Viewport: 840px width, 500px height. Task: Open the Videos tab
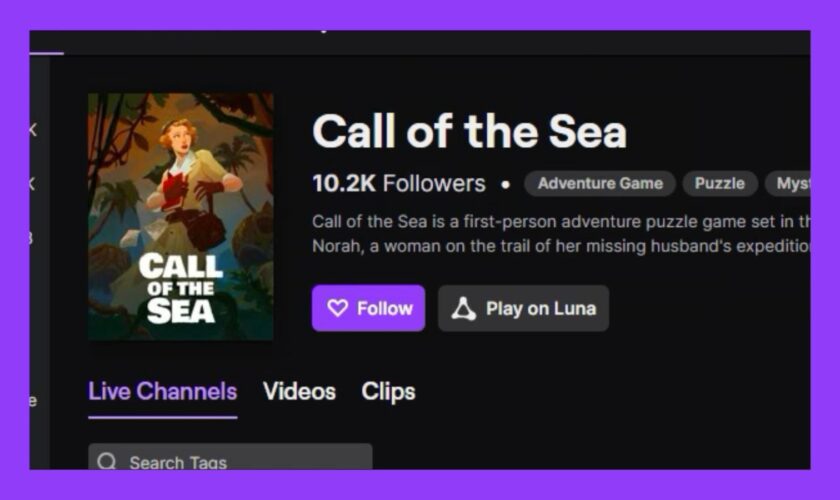[x=299, y=391]
